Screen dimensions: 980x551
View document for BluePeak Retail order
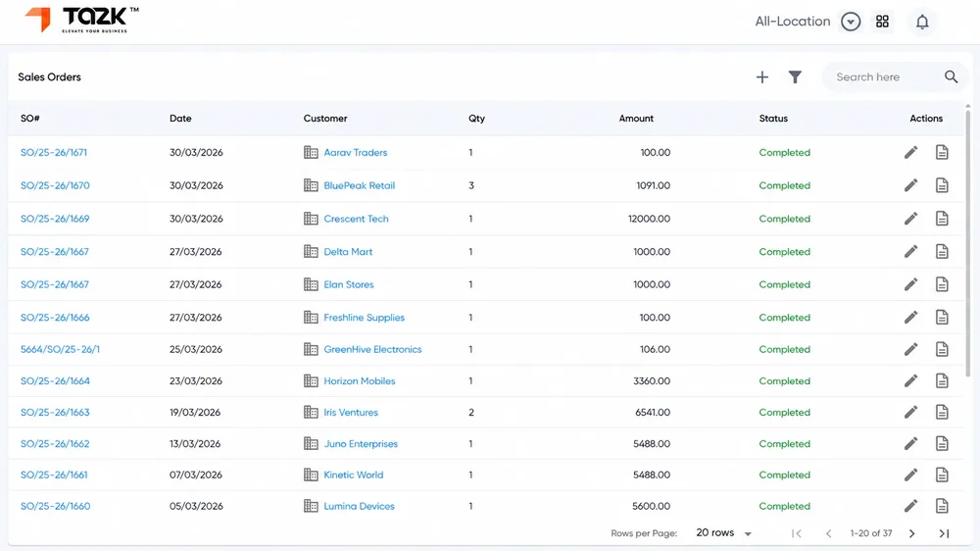[x=941, y=185]
